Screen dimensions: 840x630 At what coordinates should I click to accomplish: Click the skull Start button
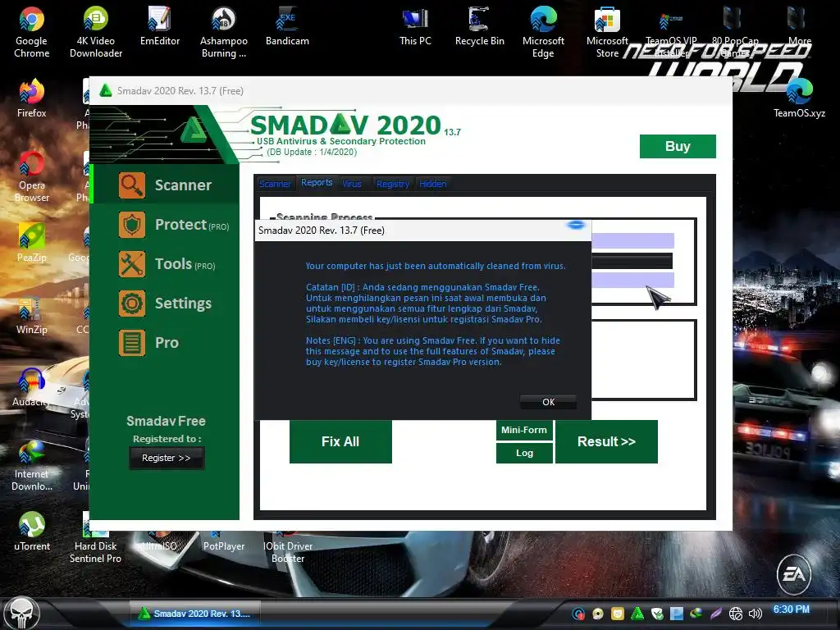[x=21, y=614]
